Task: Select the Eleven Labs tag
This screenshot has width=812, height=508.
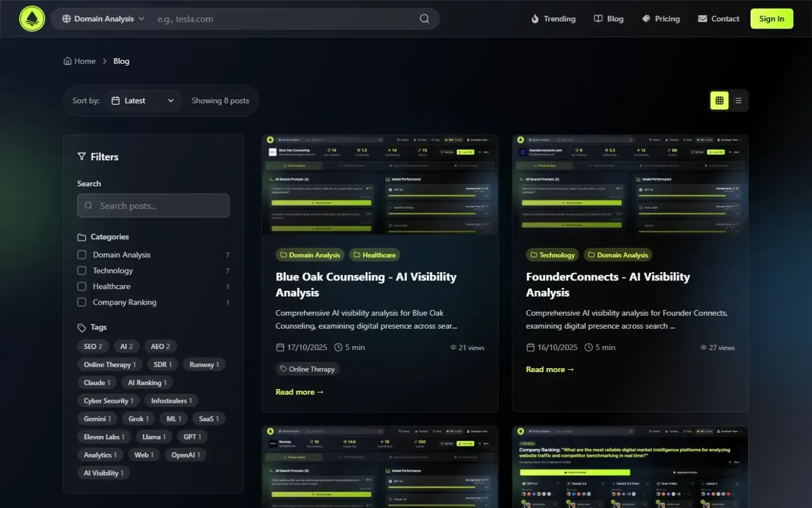Action: click(x=104, y=437)
